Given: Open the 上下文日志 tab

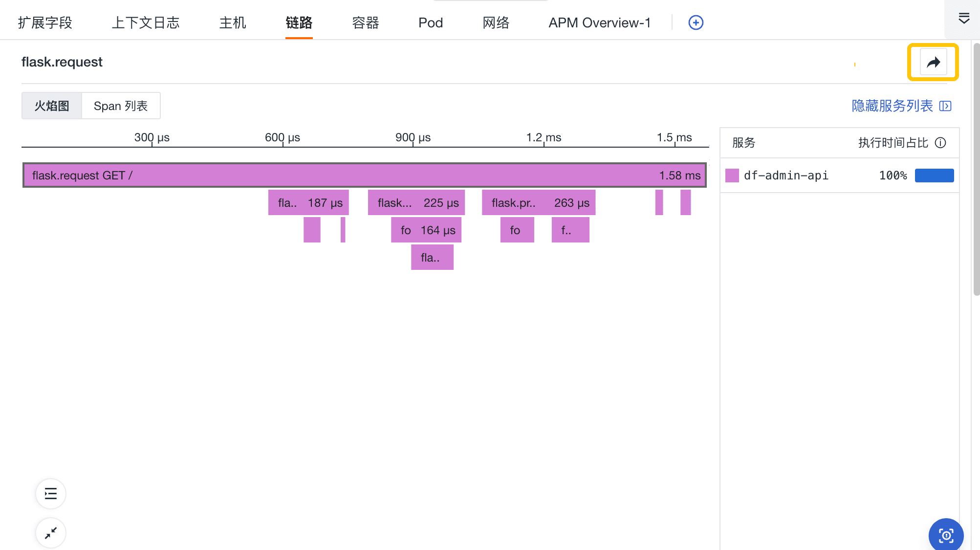Looking at the screenshot, I should pyautogui.click(x=146, y=23).
